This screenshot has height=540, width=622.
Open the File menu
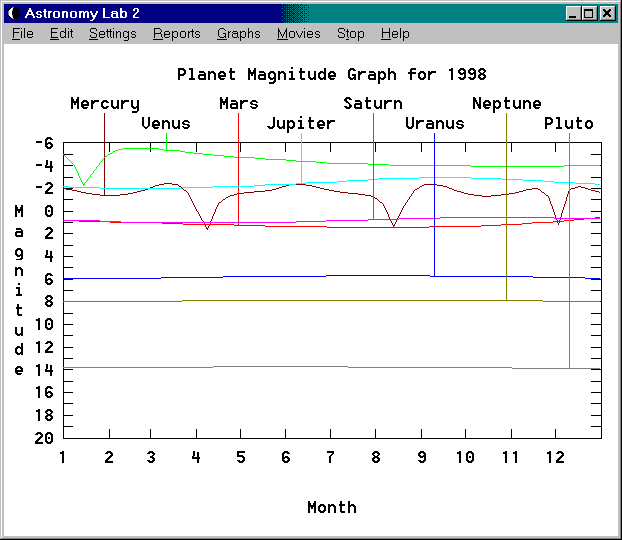click(23, 34)
